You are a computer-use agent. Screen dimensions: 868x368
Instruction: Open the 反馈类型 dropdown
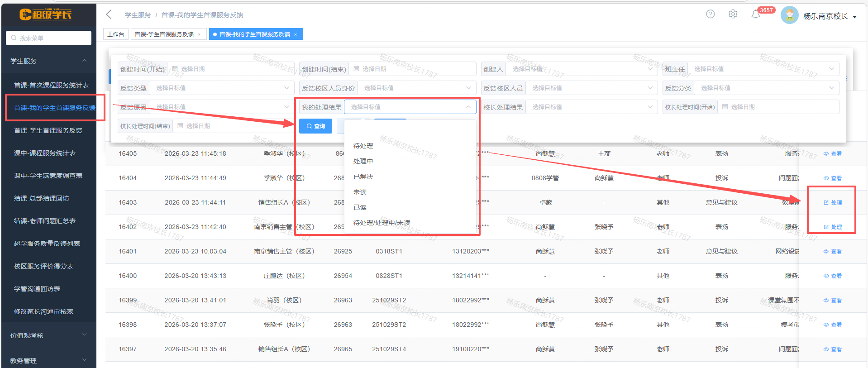coord(222,88)
